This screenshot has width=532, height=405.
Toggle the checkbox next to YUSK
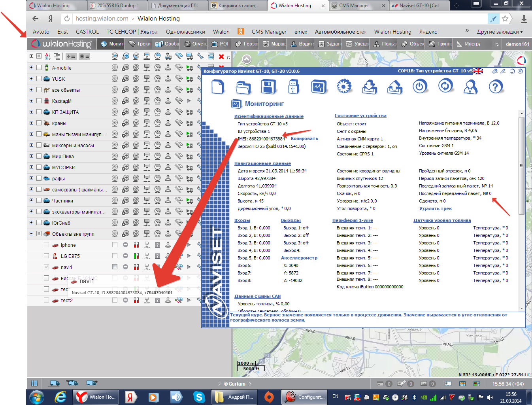click(x=39, y=79)
